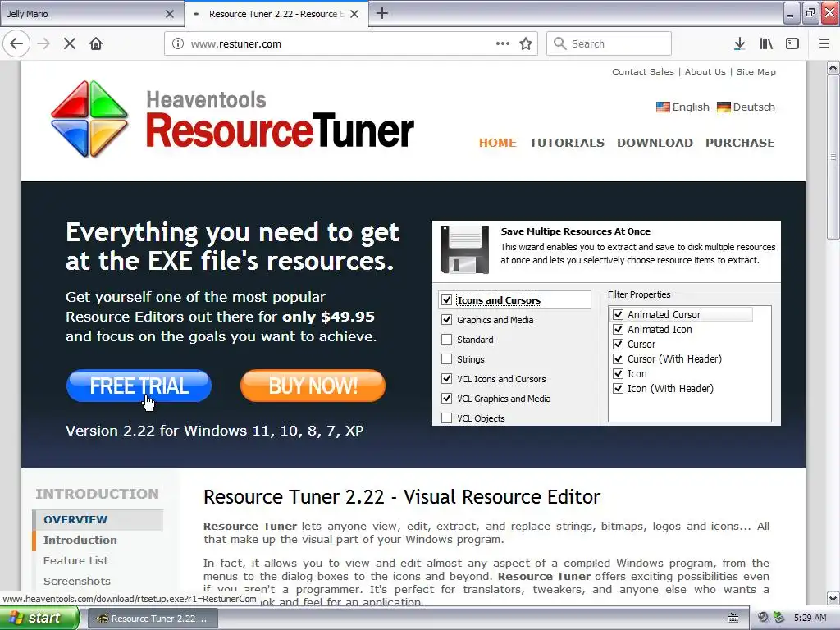
Task: Click the keyboard icon in taskbar
Action: (x=733, y=619)
